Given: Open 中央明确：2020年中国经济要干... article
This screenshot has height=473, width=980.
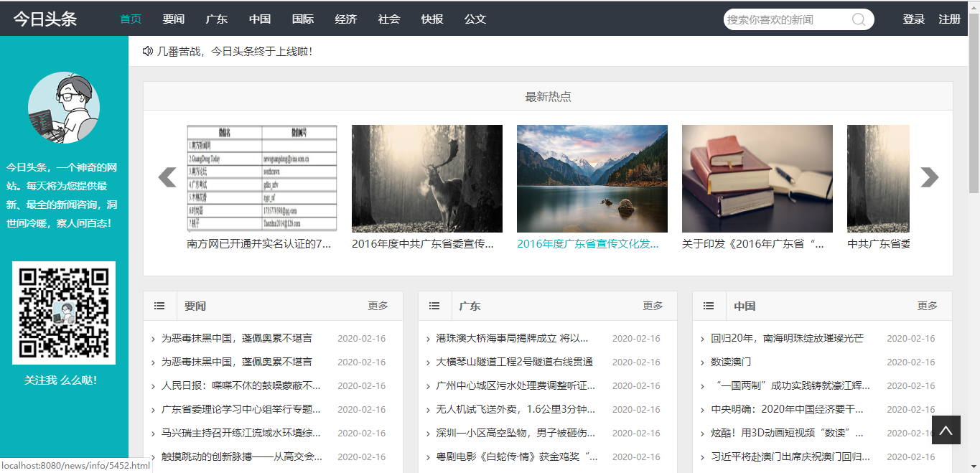Looking at the screenshot, I should click(788, 410).
